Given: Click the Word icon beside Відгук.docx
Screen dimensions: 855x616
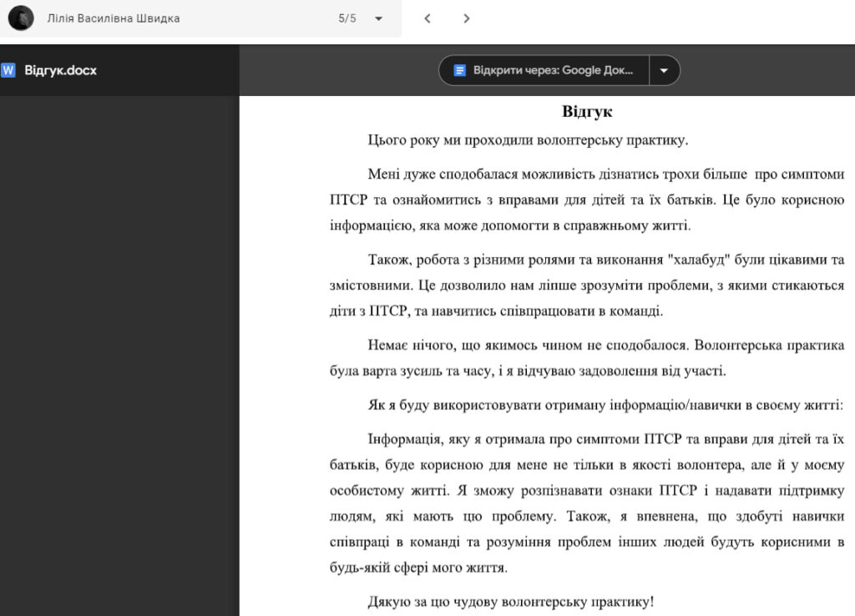Looking at the screenshot, I should click(x=8, y=70).
